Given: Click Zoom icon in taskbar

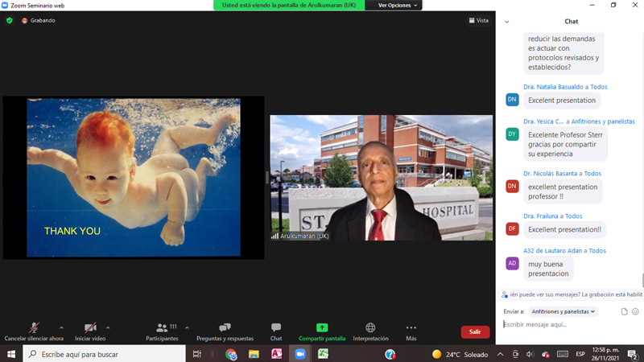Looking at the screenshot, I should (300, 354).
